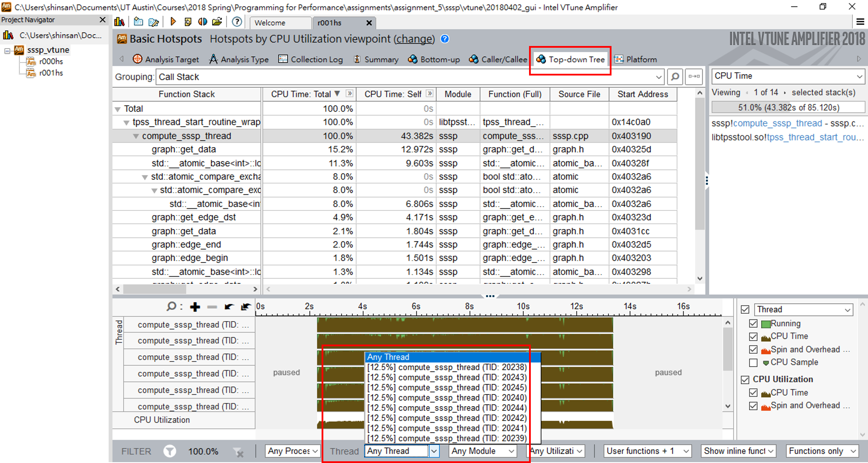868x463 pixels.
Task: Click the timeline undo zoom arrow icon
Action: 229,307
